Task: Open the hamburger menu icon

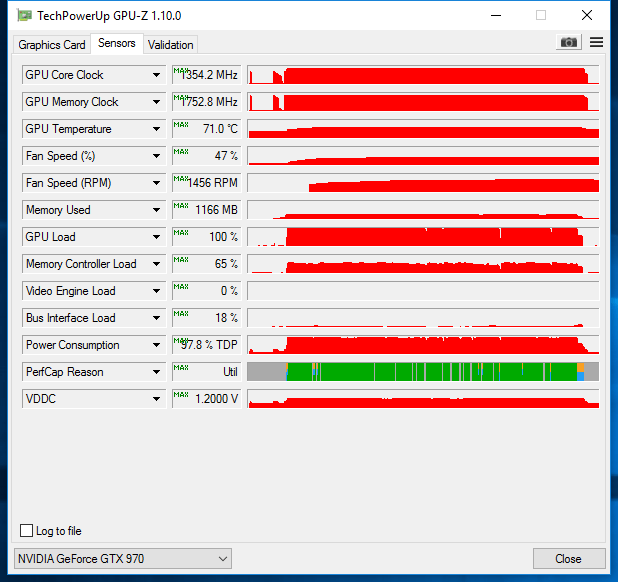Action: [597, 42]
